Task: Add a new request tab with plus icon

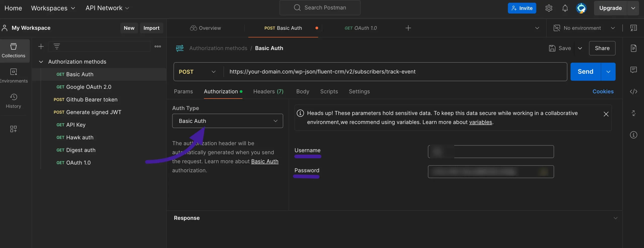Action: [408, 28]
